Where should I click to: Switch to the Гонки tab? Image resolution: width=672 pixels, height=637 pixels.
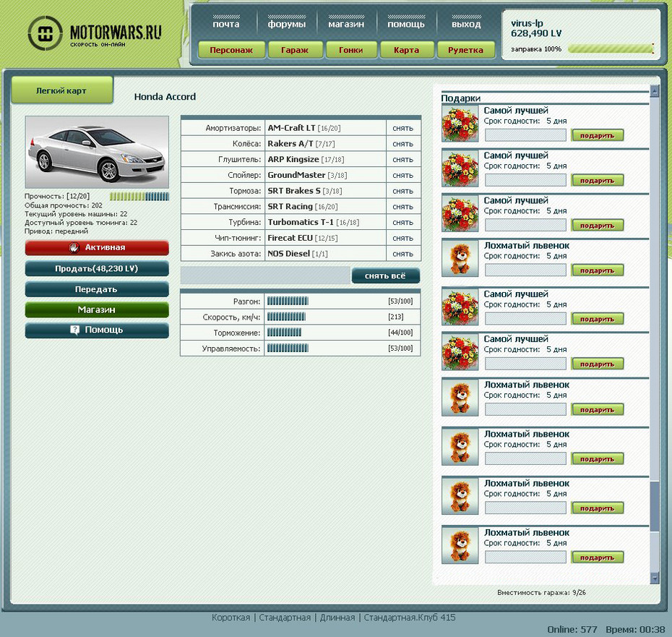tap(351, 50)
